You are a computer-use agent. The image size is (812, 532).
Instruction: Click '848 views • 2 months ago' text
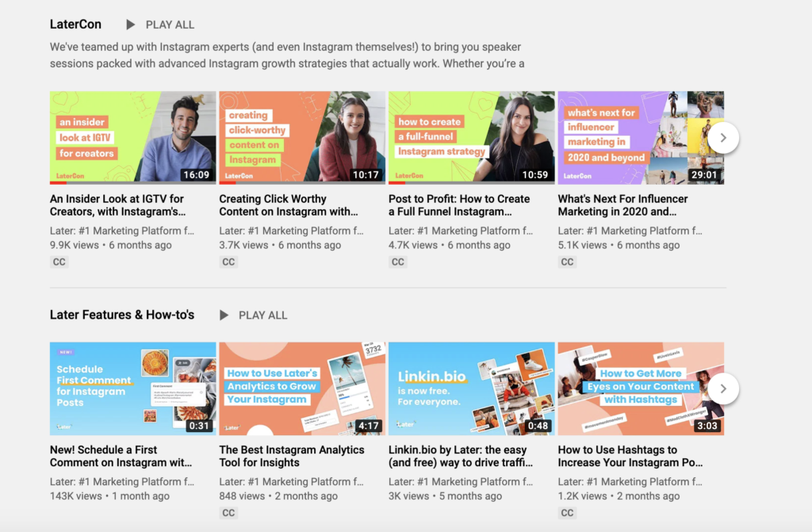(x=278, y=496)
